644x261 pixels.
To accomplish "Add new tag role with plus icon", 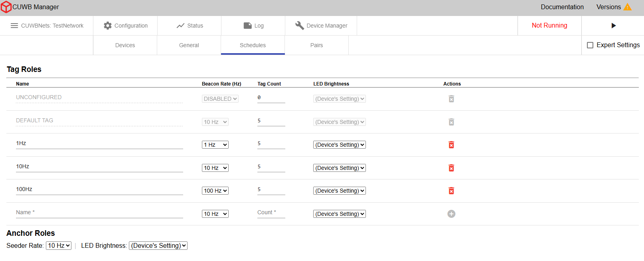I will click(x=451, y=214).
